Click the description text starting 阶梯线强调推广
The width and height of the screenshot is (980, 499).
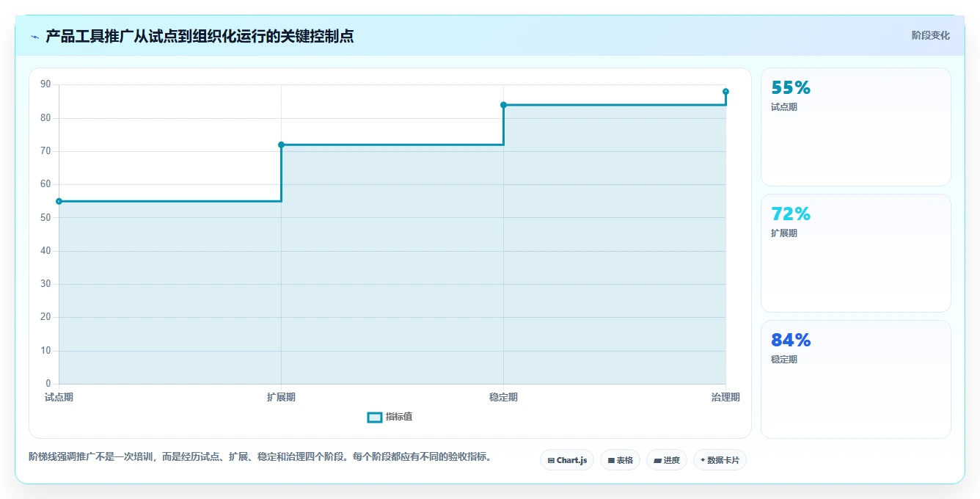click(260, 456)
